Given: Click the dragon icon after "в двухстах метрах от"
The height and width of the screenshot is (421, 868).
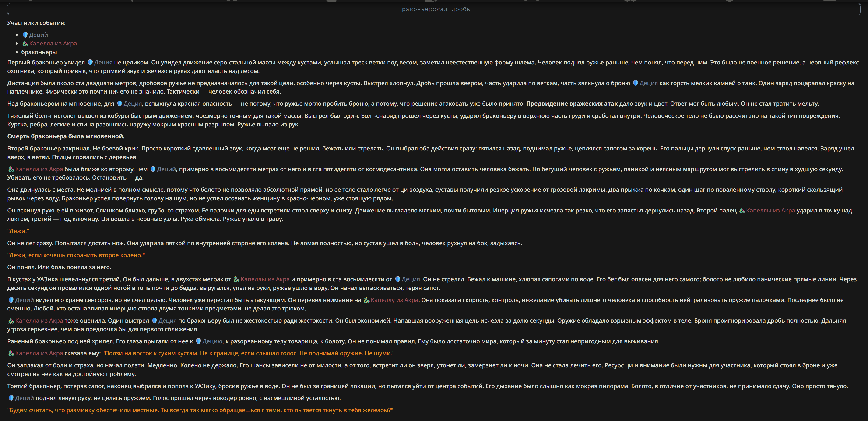Looking at the screenshot, I should (x=236, y=280).
